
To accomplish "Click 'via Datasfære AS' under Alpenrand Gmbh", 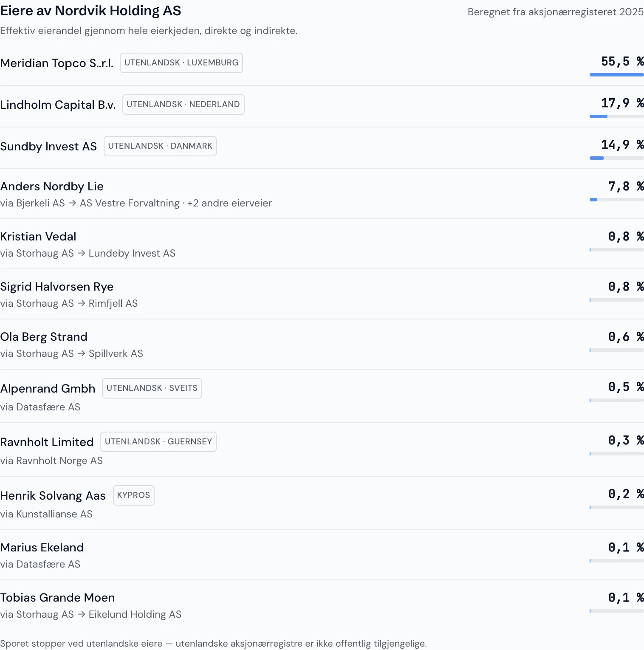I will pyautogui.click(x=40, y=407).
